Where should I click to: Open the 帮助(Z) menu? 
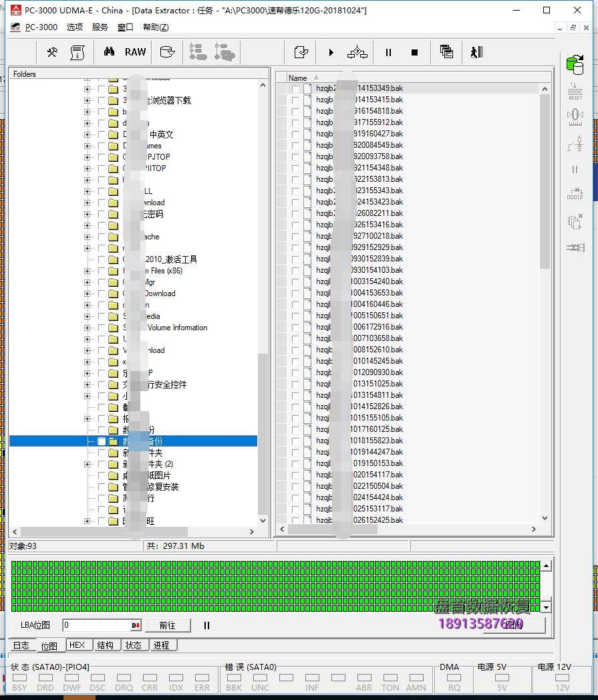(156, 27)
